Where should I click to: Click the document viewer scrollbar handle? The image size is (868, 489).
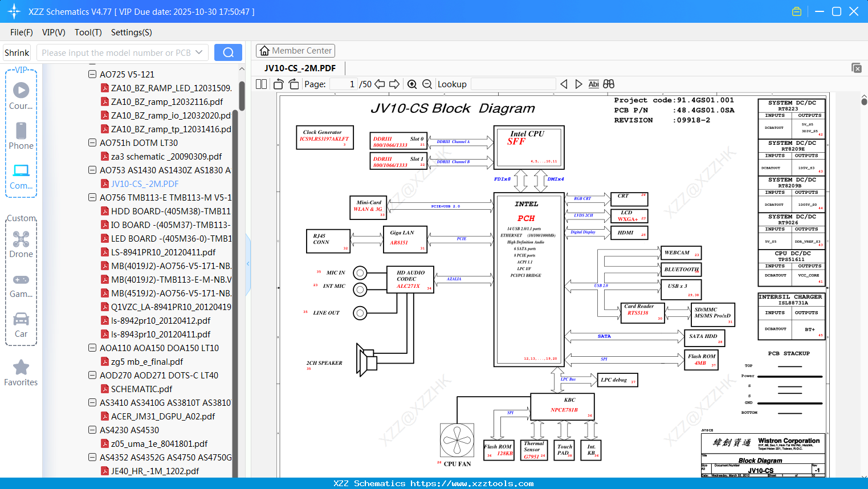point(864,101)
